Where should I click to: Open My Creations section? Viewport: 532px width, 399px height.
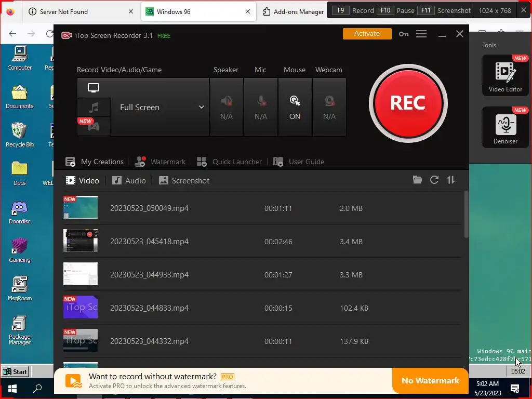pyautogui.click(x=95, y=162)
